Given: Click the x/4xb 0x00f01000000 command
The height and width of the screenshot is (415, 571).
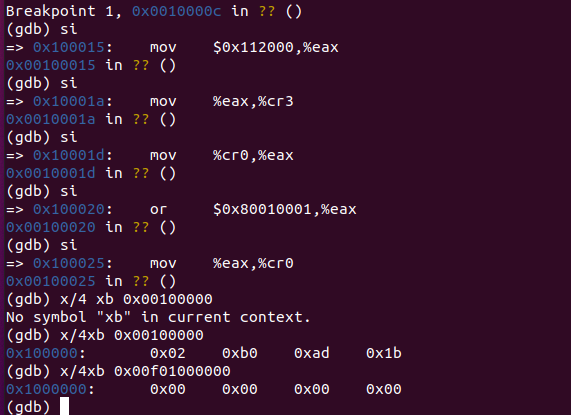Looking at the screenshot, I should coord(145,371).
